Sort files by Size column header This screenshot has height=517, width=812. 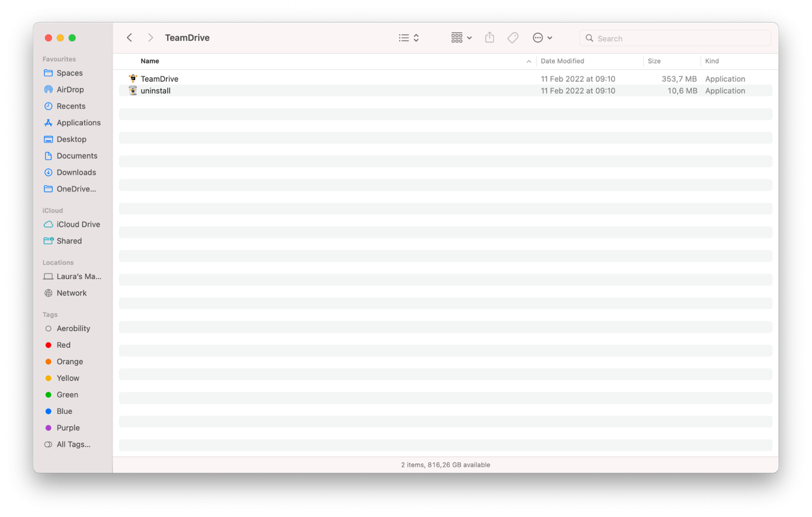[654, 61]
